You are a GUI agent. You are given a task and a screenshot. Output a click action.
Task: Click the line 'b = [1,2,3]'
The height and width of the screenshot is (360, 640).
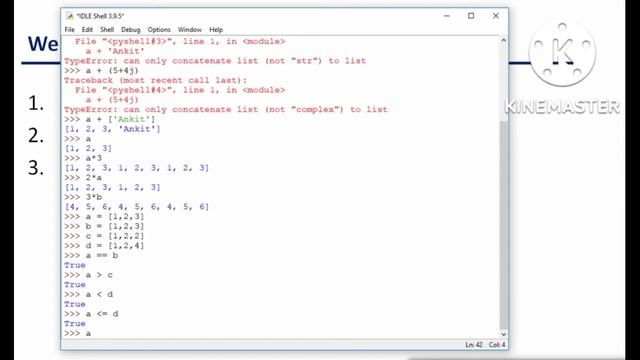pos(115,226)
